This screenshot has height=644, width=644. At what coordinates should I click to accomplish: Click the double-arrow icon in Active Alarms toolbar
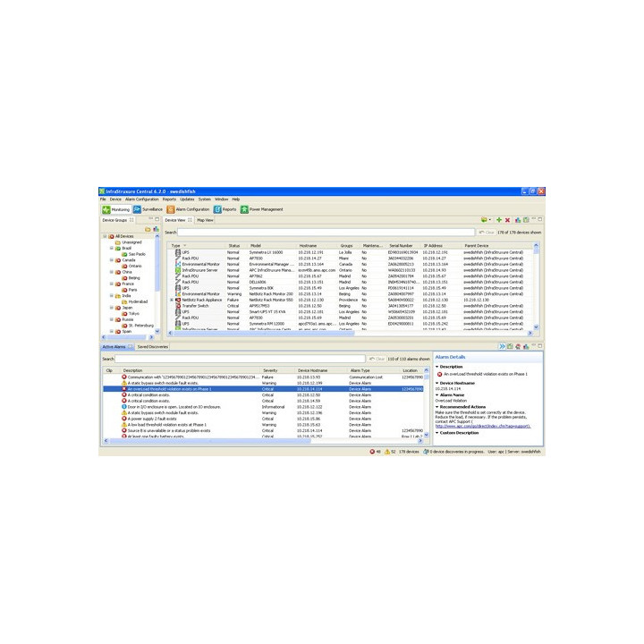502,347
